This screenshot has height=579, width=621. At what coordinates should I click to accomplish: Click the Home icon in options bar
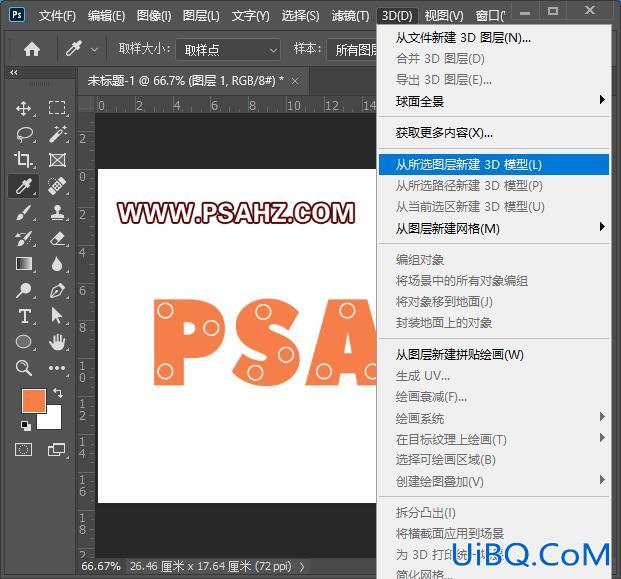pyautogui.click(x=32, y=50)
